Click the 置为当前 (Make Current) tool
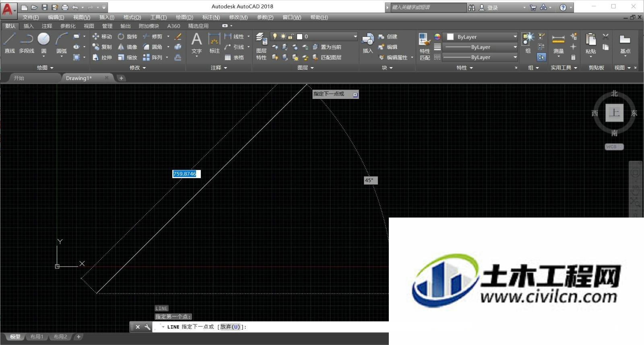The height and width of the screenshot is (345, 644). [327, 47]
